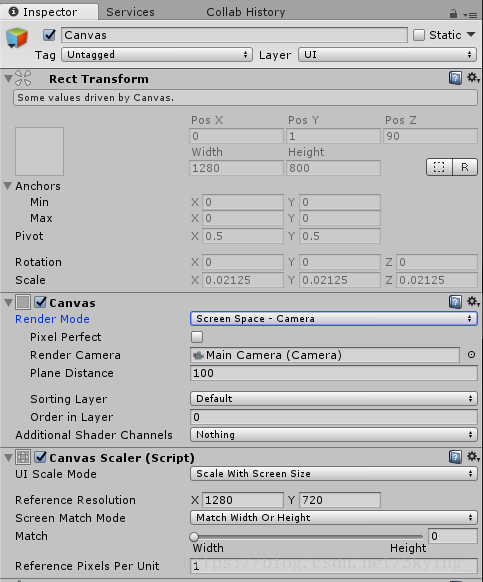Click the Canvas component icon
Image resolution: width=483 pixels, height=582 pixels.
(23, 302)
